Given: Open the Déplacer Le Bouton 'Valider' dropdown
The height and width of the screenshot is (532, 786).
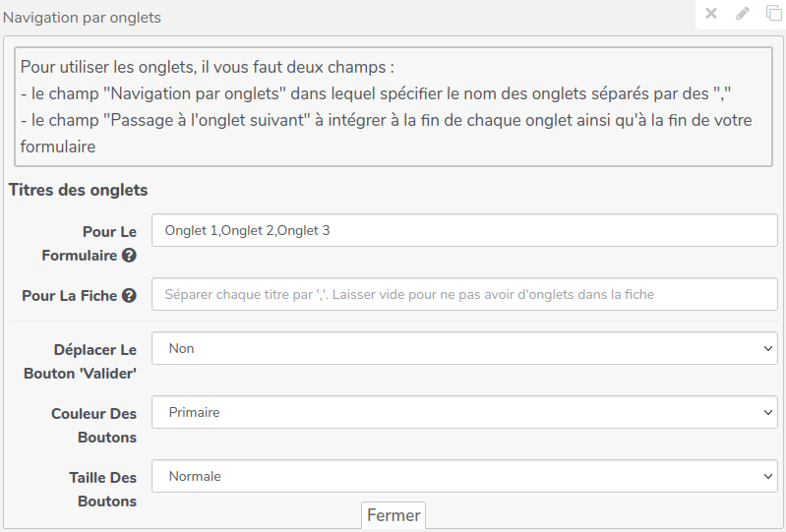Looking at the screenshot, I should (x=464, y=348).
